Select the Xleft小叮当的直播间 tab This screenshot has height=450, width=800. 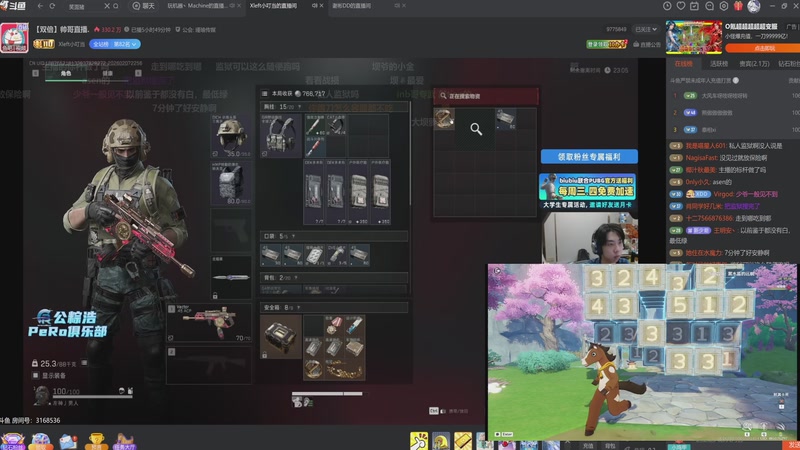click(x=274, y=6)
